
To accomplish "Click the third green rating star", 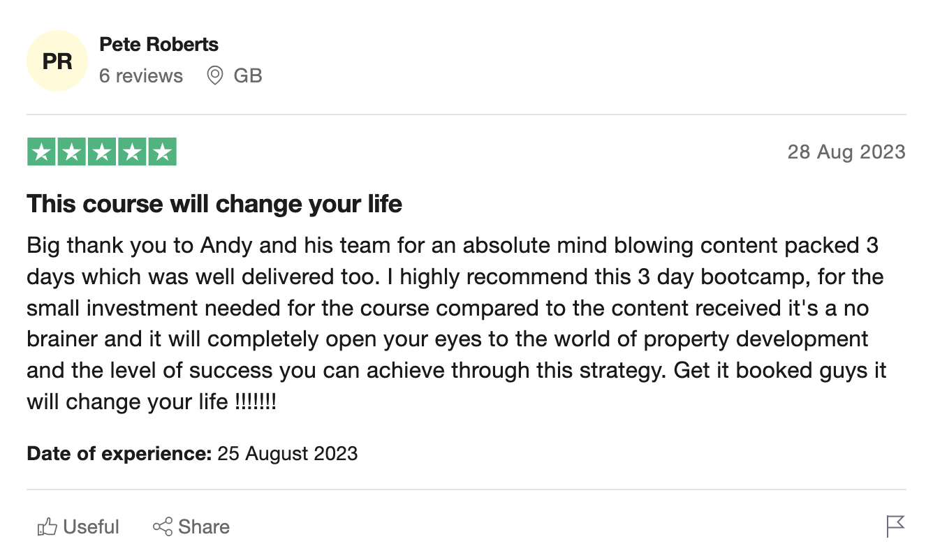I will 102,152.
